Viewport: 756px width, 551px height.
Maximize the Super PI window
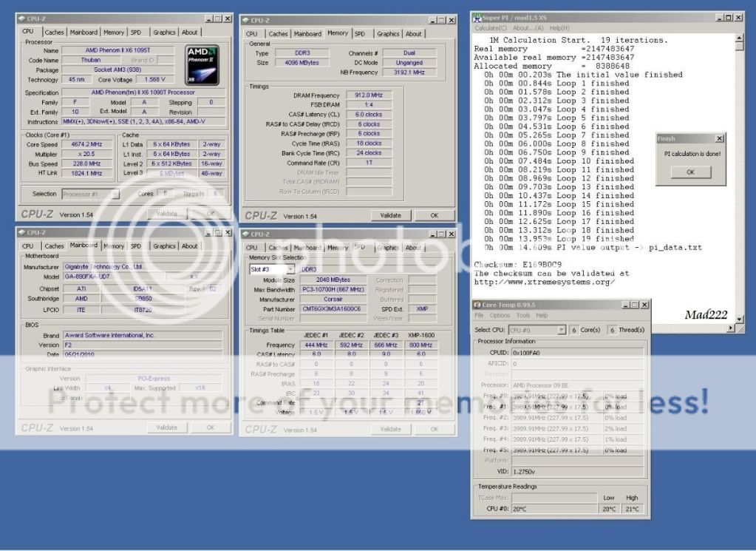click(x=728, y=17)
